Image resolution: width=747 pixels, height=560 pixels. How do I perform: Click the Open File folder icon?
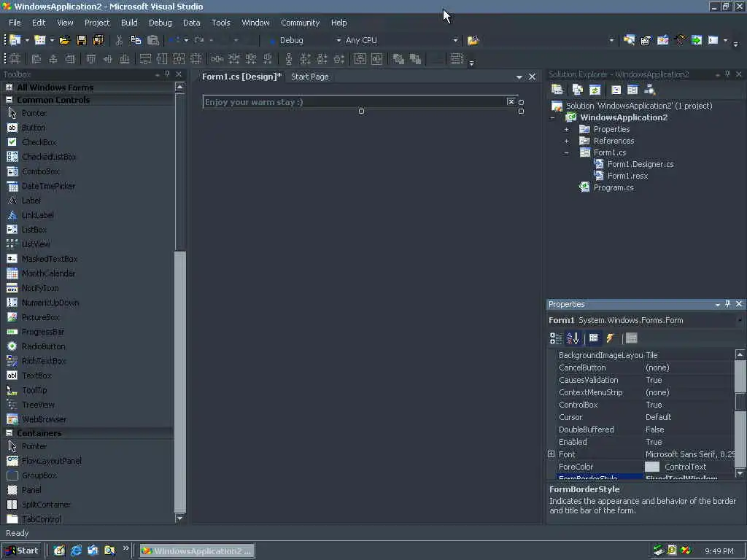coord(65,41)
